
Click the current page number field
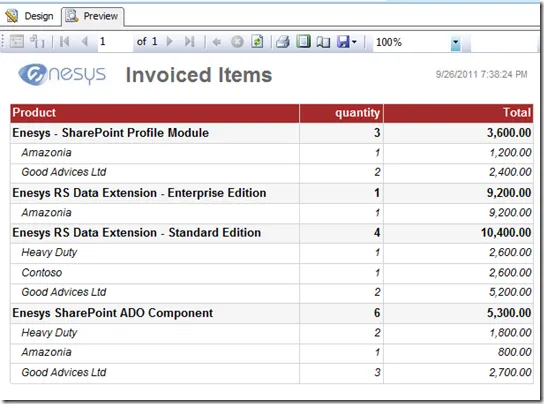(115, 42)
